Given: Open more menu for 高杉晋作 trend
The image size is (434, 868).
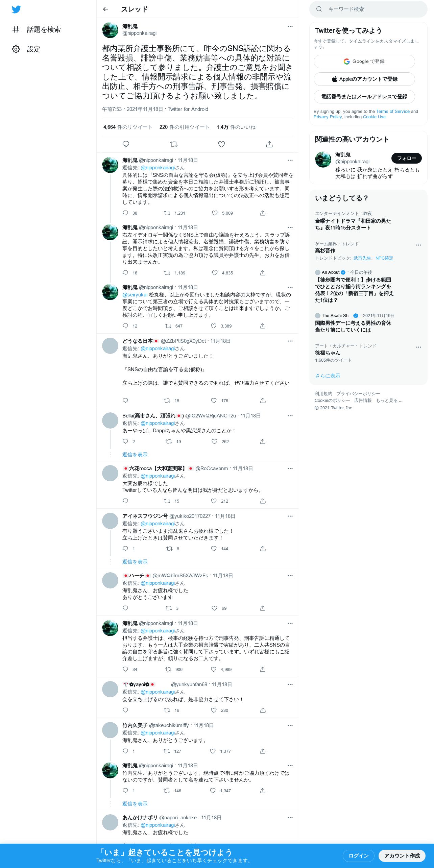Looking at the screenshot, I should coord(418,245).
